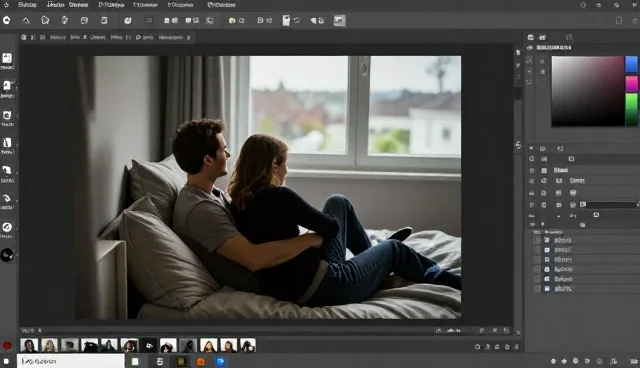
Task: Click the pentagon-shaped icon in the top toolbar
Action: (45, 20)
